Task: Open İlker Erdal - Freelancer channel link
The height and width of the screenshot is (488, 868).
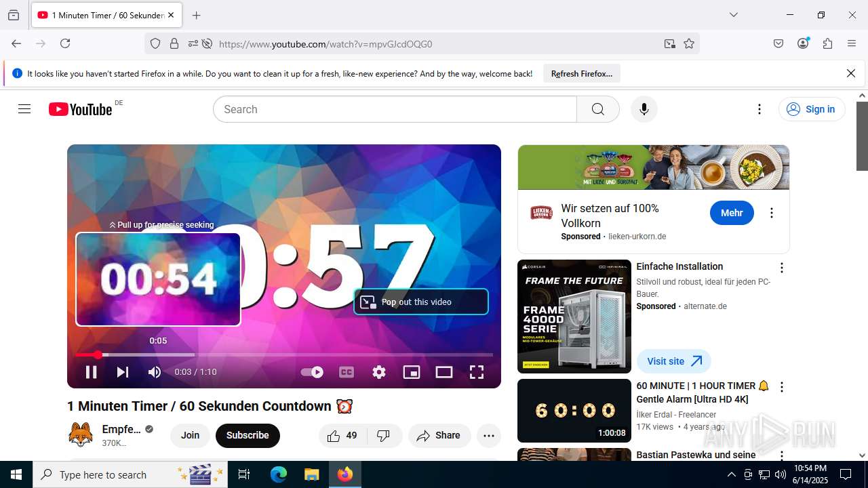Action: (676, 414)
